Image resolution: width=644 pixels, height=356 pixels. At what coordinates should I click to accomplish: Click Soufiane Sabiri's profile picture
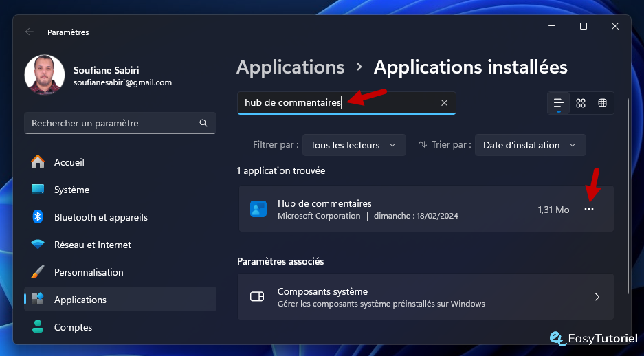pyautogui.click(x=45, y=75)
